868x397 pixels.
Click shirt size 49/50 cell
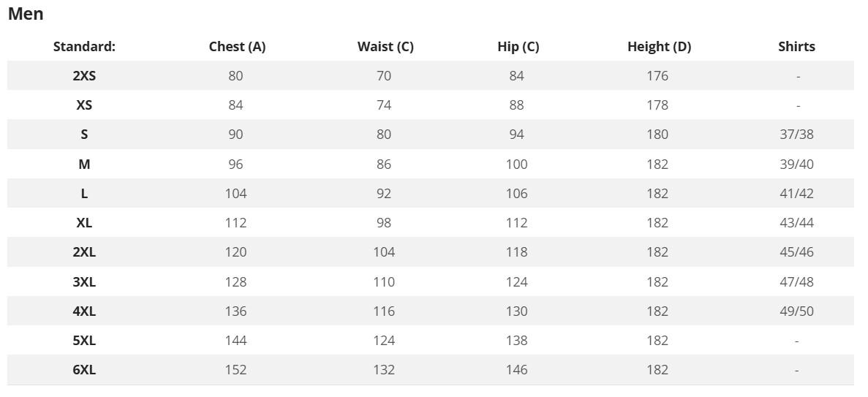796,311
